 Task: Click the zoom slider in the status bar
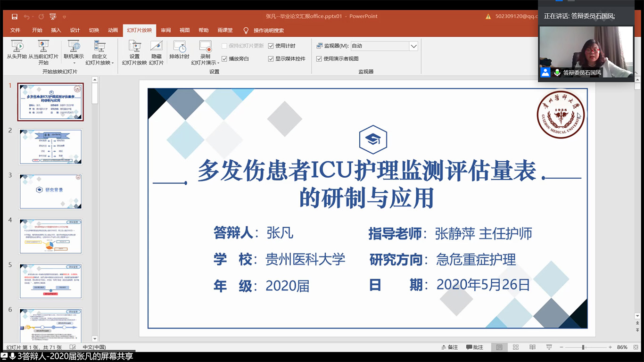[583, 347]
